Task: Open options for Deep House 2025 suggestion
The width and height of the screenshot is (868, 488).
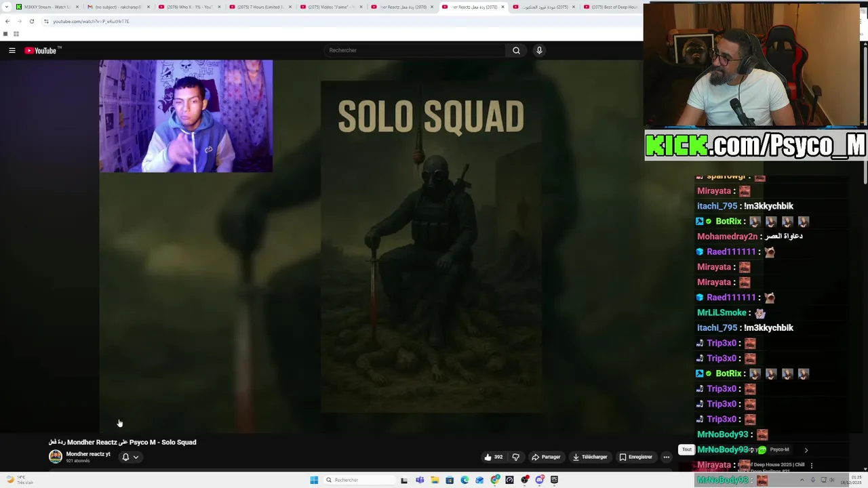Action: tap(811, 466)
